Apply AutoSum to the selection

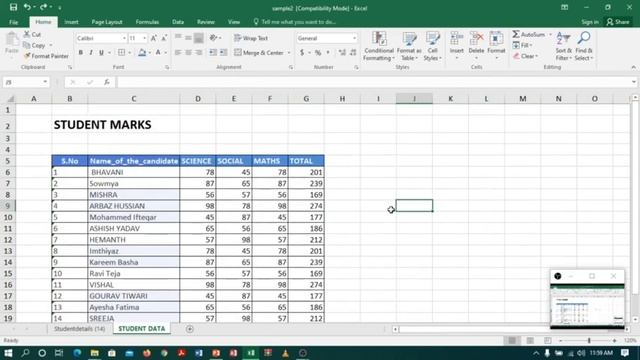point(529,35)
